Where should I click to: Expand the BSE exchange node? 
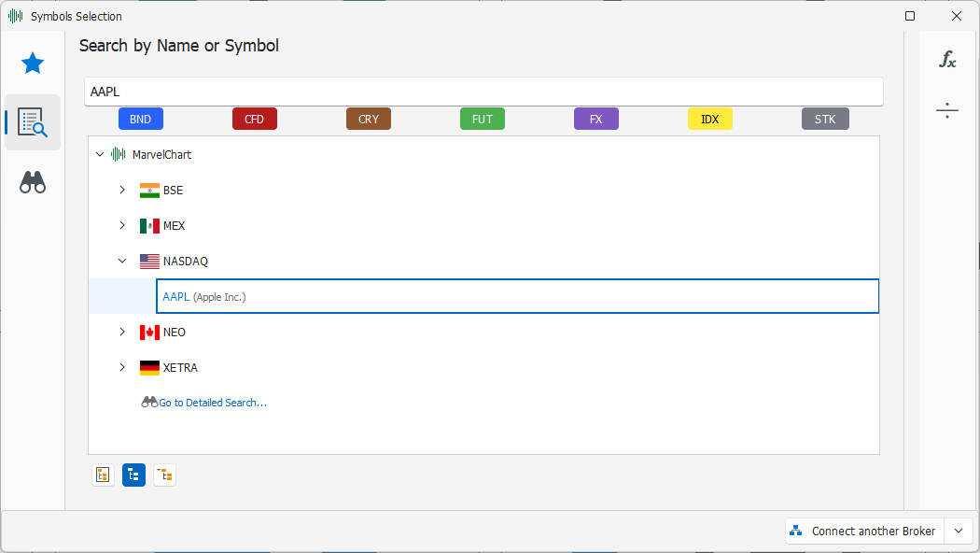point(122,190)
